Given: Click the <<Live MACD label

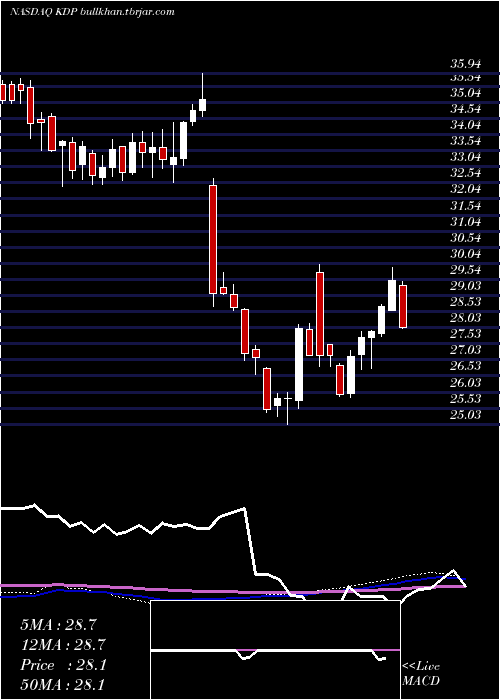Looking at the screenshot, I should point(421,674).
